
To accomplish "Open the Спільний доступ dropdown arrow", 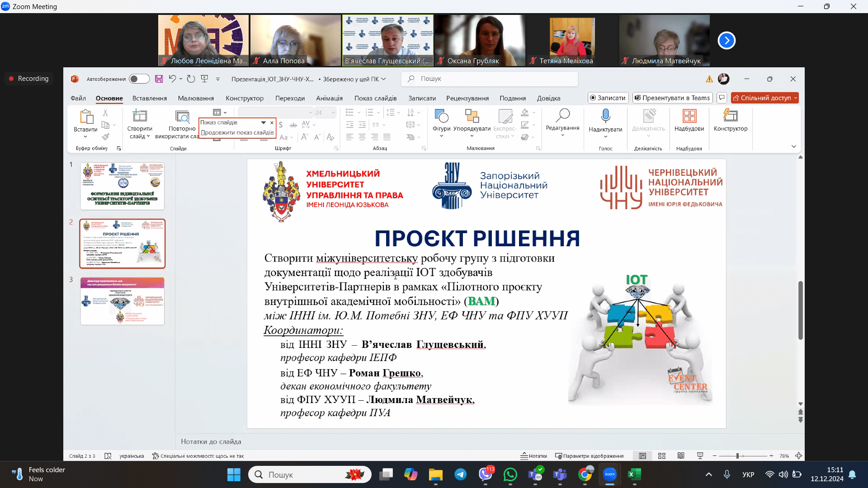I will coord(795,98).
